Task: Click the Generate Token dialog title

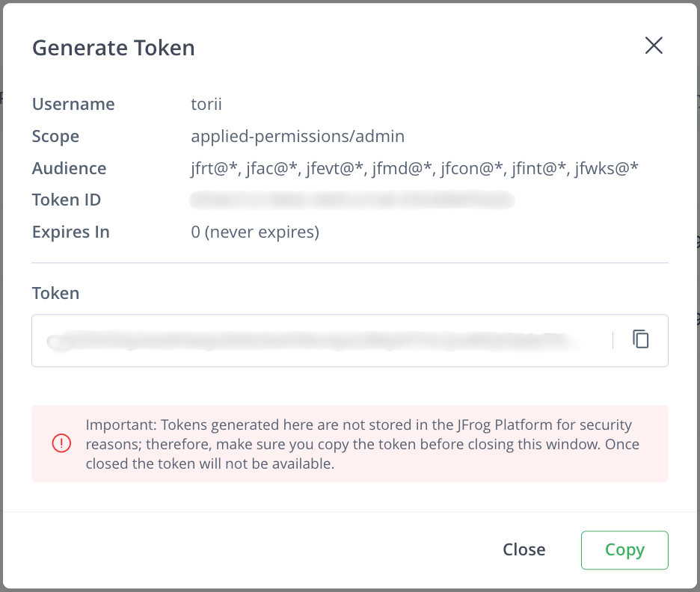Action: (113, 47)
